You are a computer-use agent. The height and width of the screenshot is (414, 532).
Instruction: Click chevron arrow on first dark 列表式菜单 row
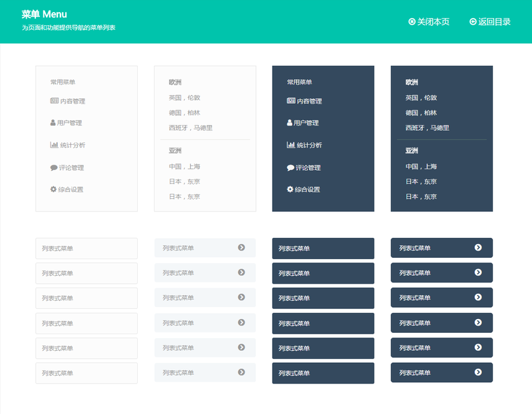[x=478, y=248]
